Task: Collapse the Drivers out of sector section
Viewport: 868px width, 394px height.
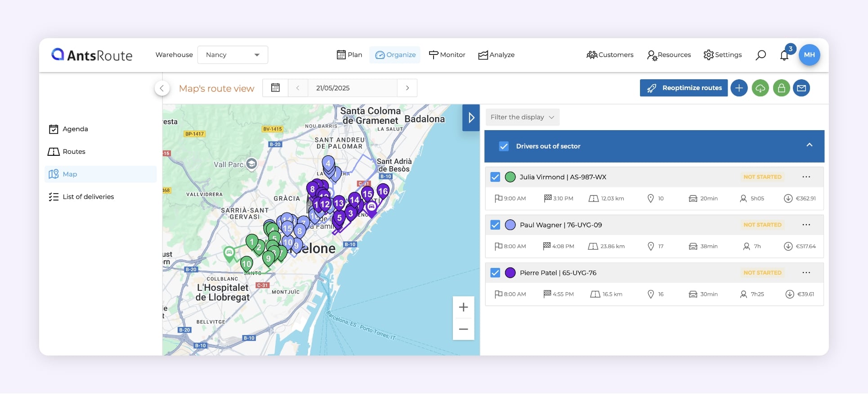Action: tap(809, 145)
